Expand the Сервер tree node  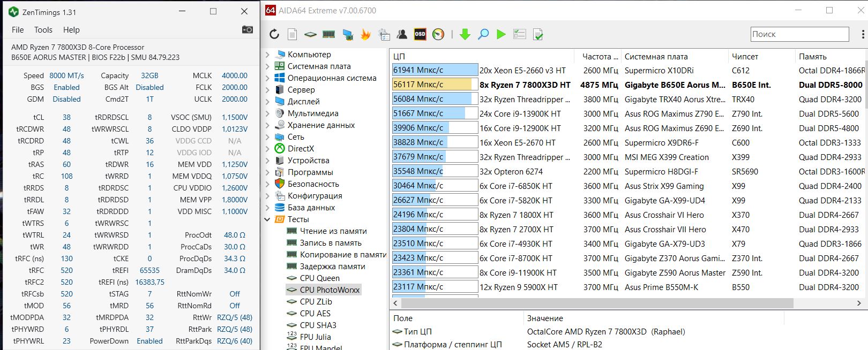click(x=267, y=90)
